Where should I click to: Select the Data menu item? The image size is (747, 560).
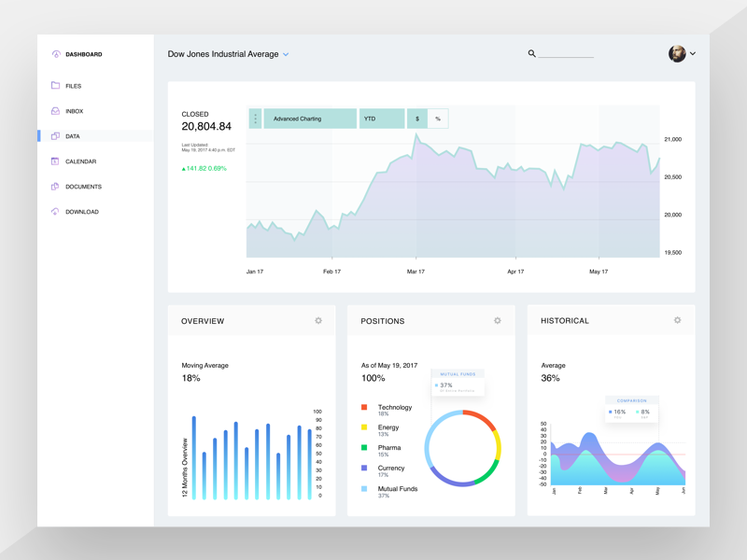pos(73,136)
